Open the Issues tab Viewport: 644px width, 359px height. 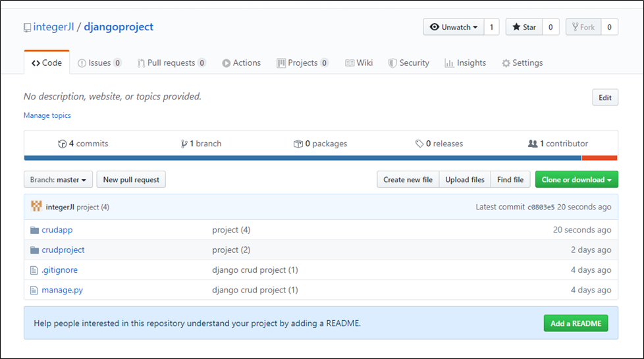[99, 63]
